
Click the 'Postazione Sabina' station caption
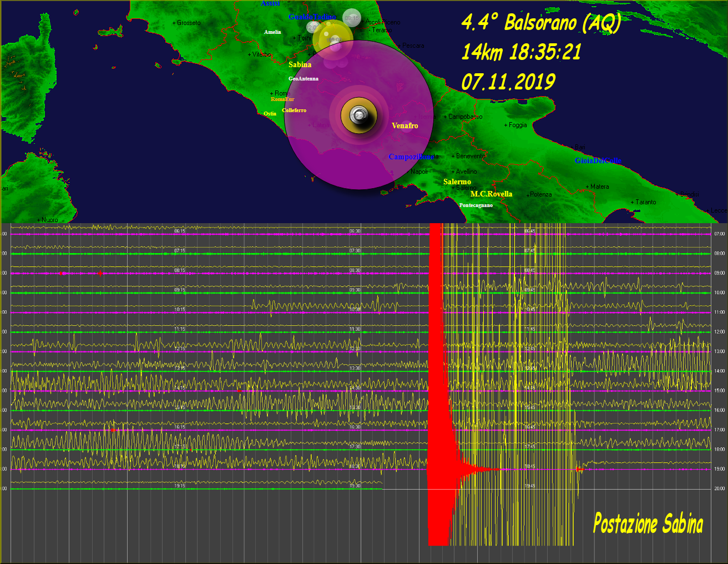(648, 523)
